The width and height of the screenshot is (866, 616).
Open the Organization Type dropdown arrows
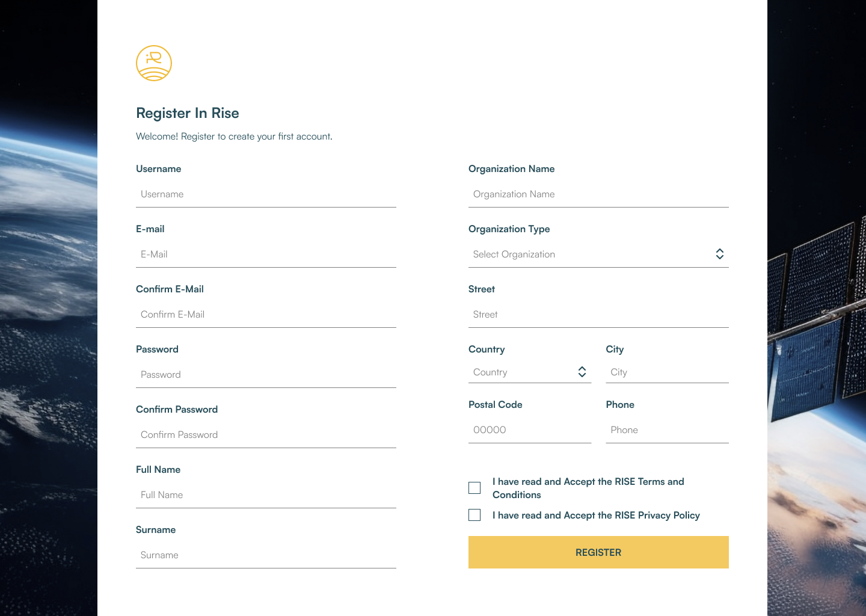(719, 254)
